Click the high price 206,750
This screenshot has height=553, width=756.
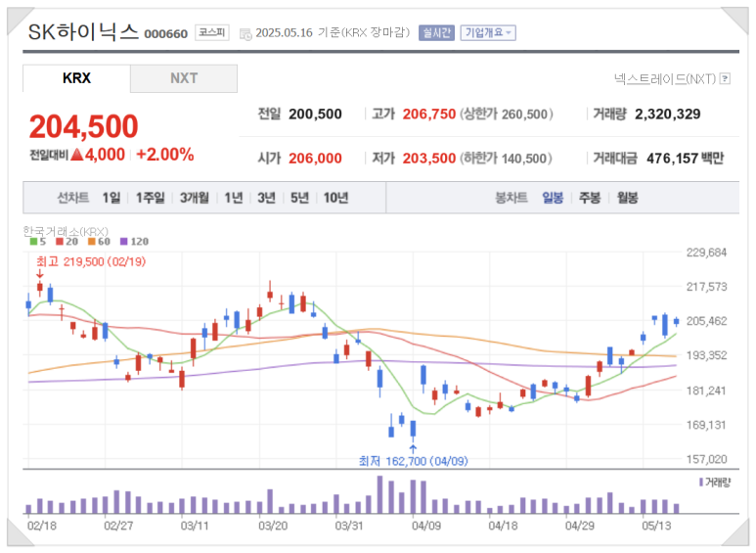coord(429,114)
